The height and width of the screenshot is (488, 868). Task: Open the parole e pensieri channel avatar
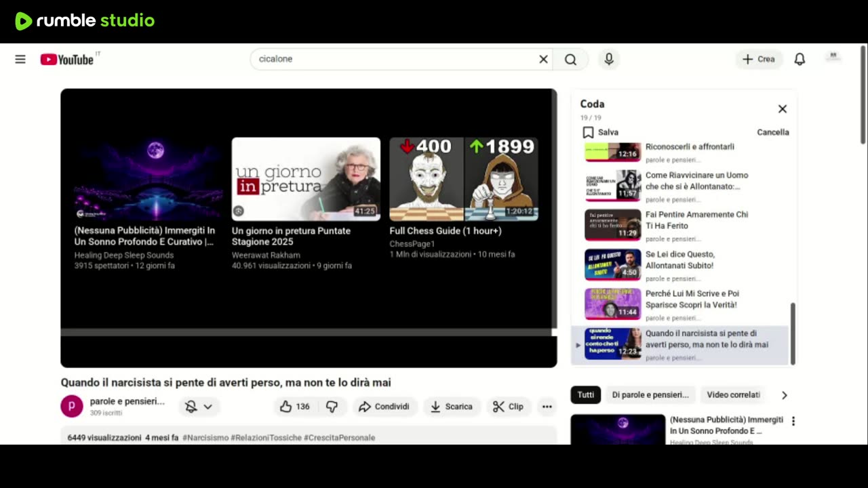[72, 407]
